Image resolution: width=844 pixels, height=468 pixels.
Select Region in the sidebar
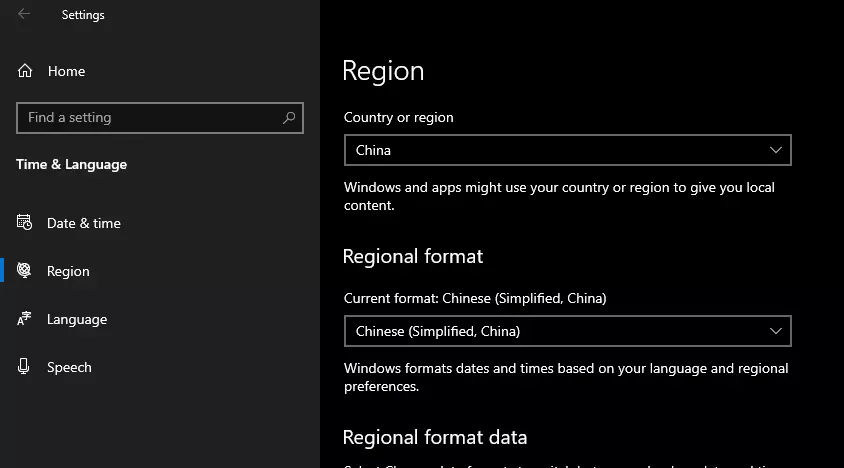coord(68,271)
